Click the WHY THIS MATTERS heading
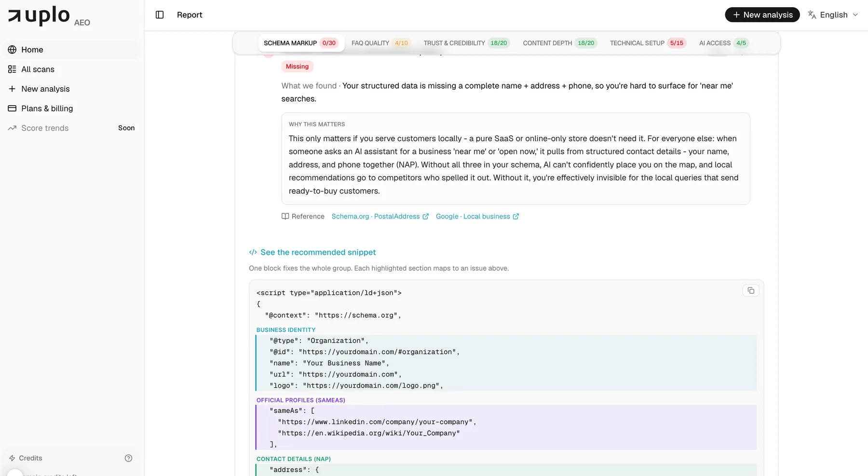The image size is (868, 476). click(317, 124)
